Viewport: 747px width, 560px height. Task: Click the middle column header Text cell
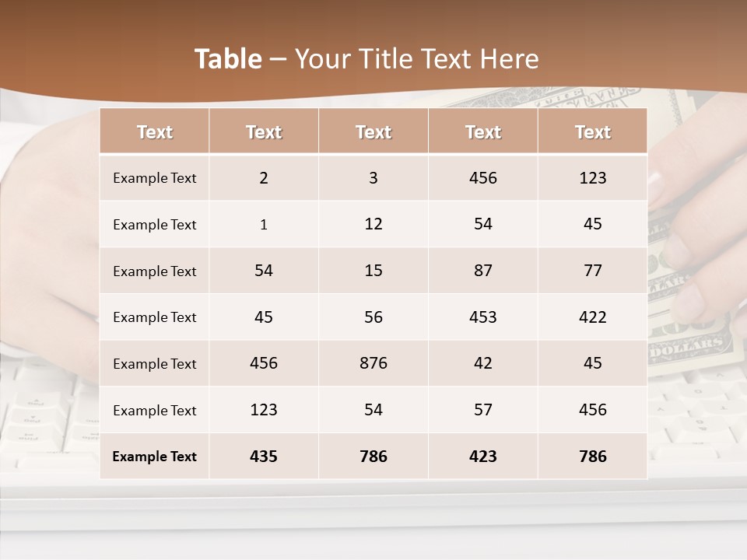[373, 132]
